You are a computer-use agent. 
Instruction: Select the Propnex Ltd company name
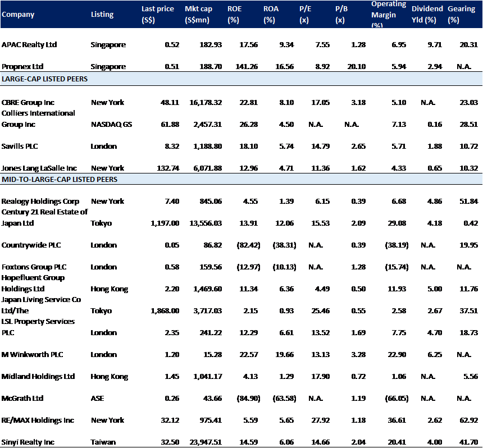[x=22, y=66]
